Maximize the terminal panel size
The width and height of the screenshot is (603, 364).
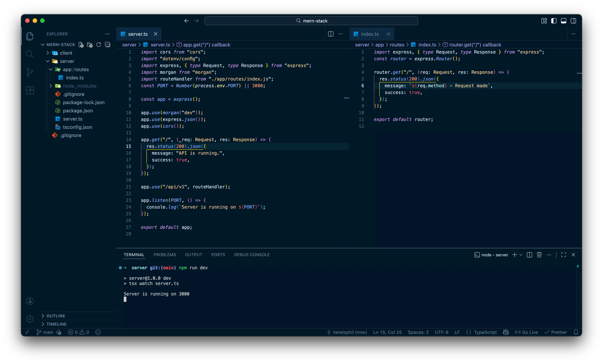pos(564,255)
